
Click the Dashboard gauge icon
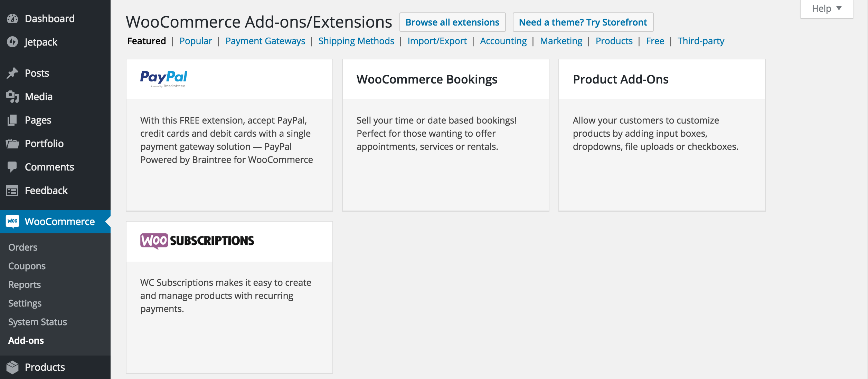pyautogui.click(x=12, y=19)
